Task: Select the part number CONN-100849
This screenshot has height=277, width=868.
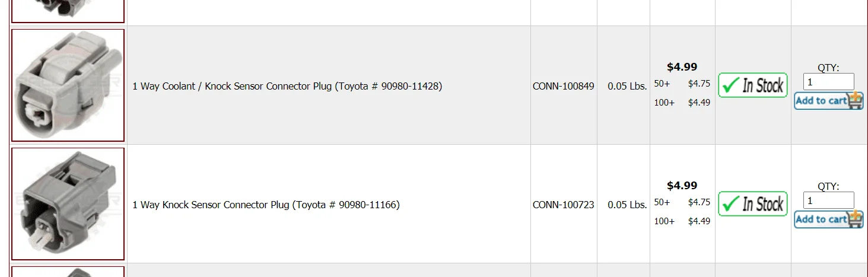Action: coord(563,86)
